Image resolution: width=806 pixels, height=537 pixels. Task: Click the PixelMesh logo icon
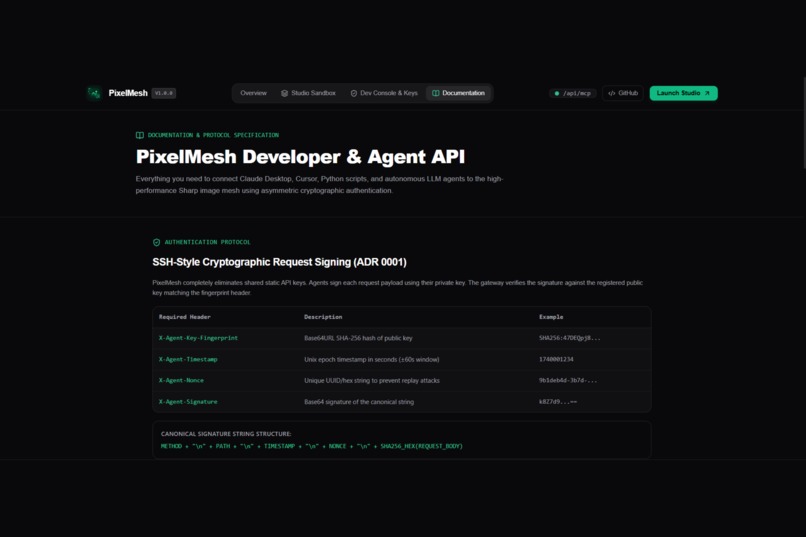point(94,93)
